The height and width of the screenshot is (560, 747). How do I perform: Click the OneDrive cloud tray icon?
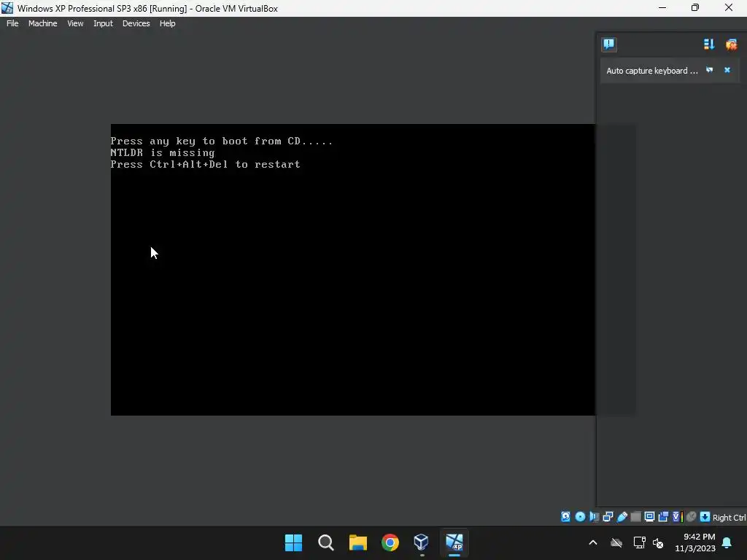616,542
